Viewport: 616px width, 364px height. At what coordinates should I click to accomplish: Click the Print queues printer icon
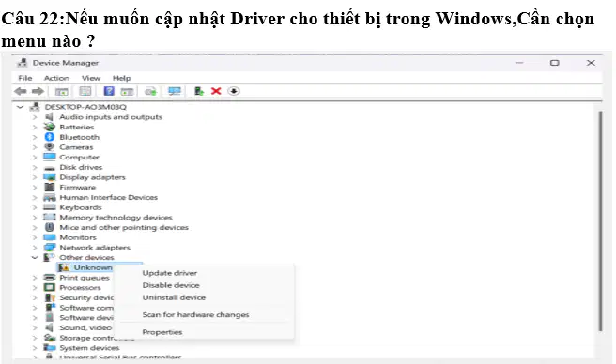(50, 277)
